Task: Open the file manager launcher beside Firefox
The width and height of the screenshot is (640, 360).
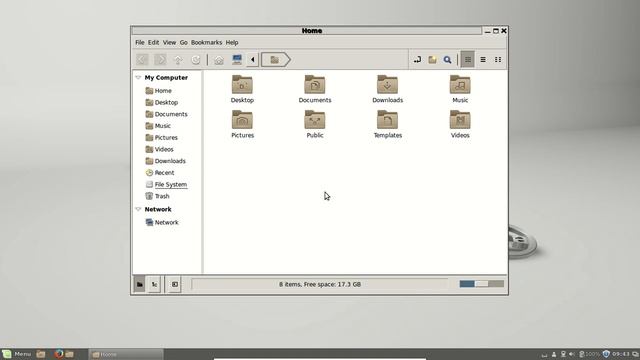Action: [70, 354]
